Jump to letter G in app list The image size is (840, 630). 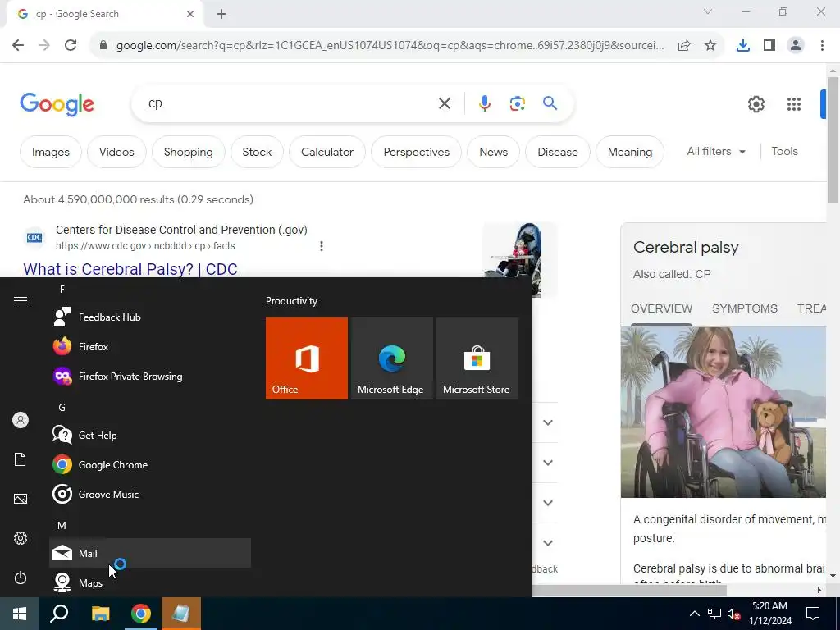pos(62,408)
